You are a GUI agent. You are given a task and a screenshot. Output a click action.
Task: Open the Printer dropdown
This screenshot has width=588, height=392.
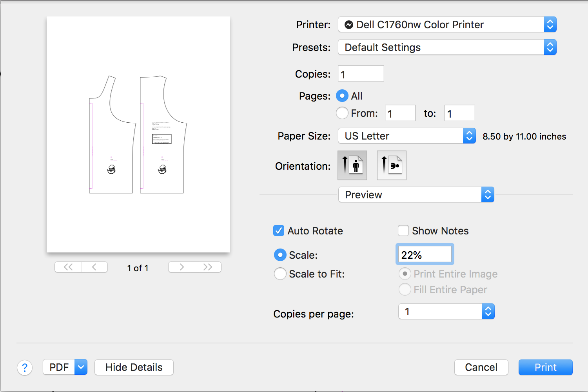coord(447,25)
